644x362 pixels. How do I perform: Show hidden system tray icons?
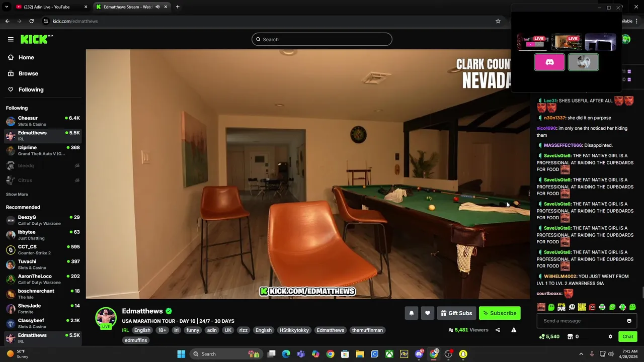tap(581, 354)
